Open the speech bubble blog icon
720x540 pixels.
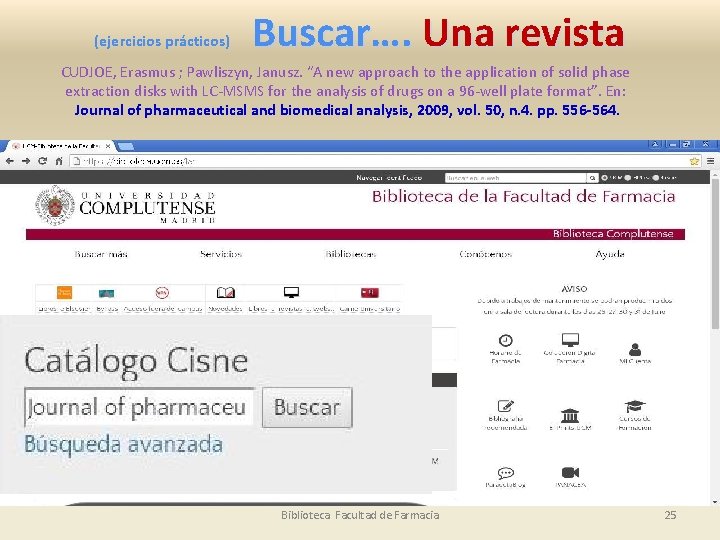(506, 473)
